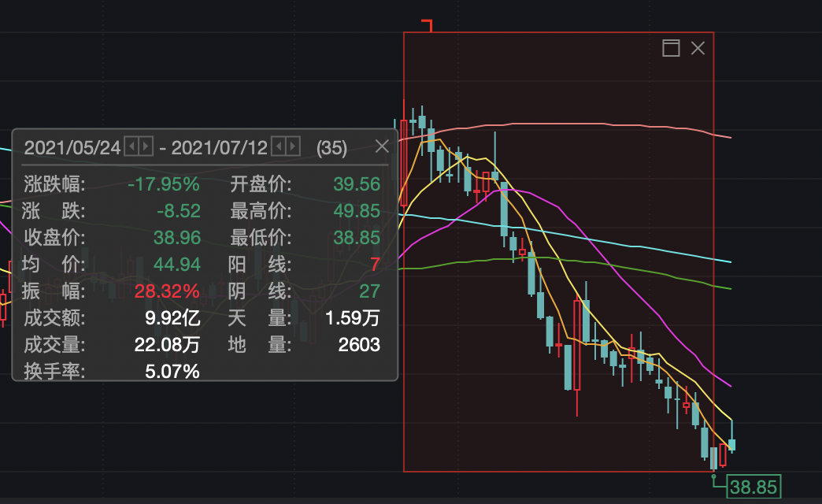Maximize the red range selection box

click(x=671, y=48)
